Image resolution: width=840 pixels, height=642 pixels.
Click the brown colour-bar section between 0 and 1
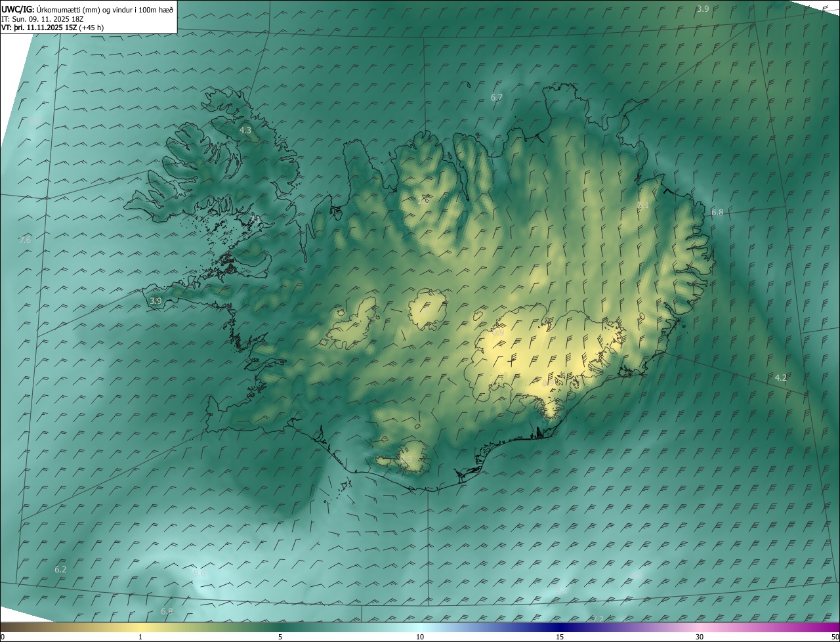pyautogui.click(x=70, y=627)
